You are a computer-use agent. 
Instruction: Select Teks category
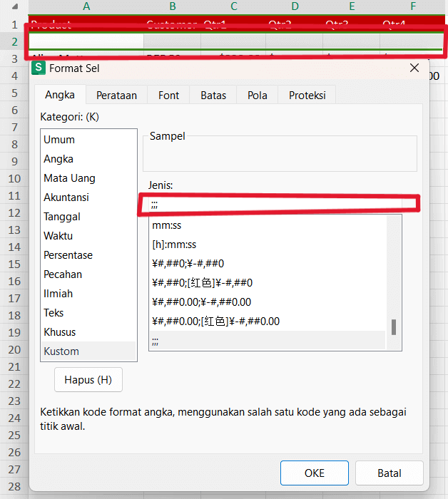[x=88, y=313]
